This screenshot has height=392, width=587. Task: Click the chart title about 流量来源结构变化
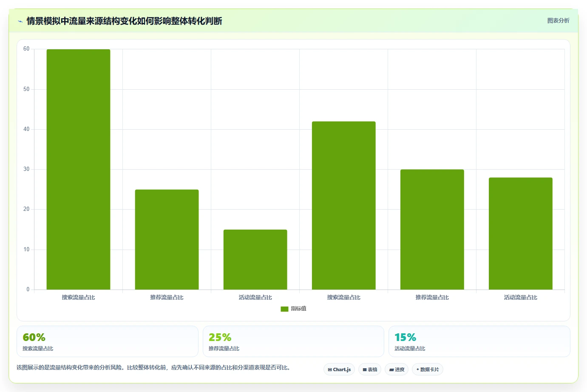pyautogui.click(x=124, y=21)
